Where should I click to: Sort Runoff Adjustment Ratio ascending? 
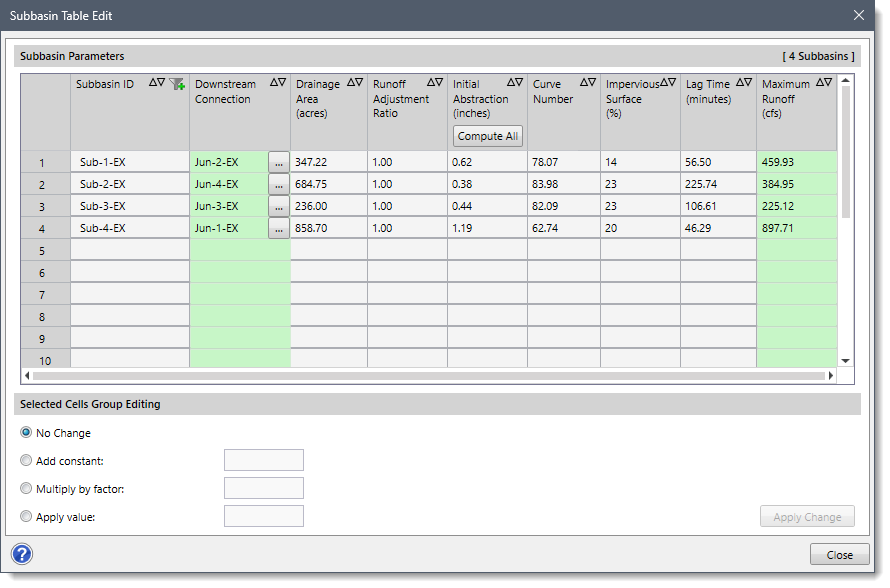click(x=430, y=84)
